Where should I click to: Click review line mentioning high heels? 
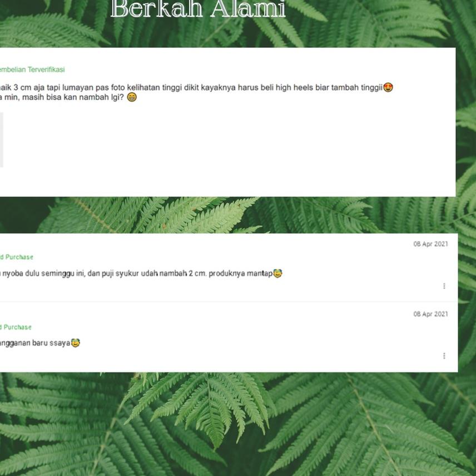click(191, 87)
